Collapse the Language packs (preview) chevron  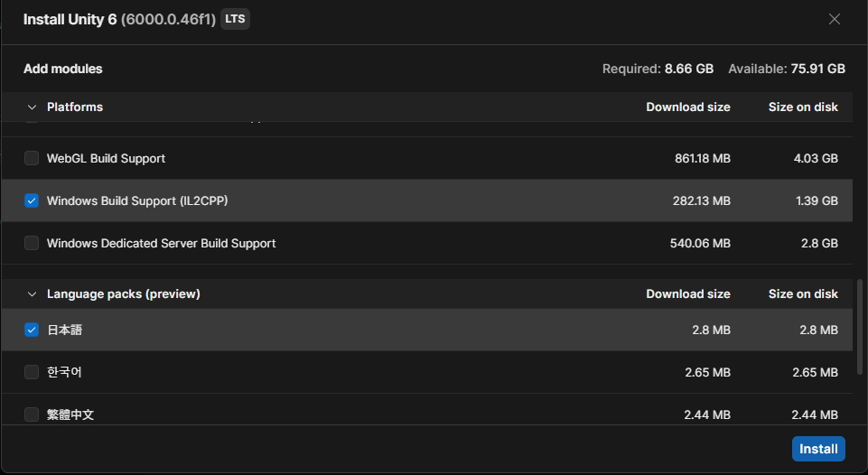click(33, 294)
